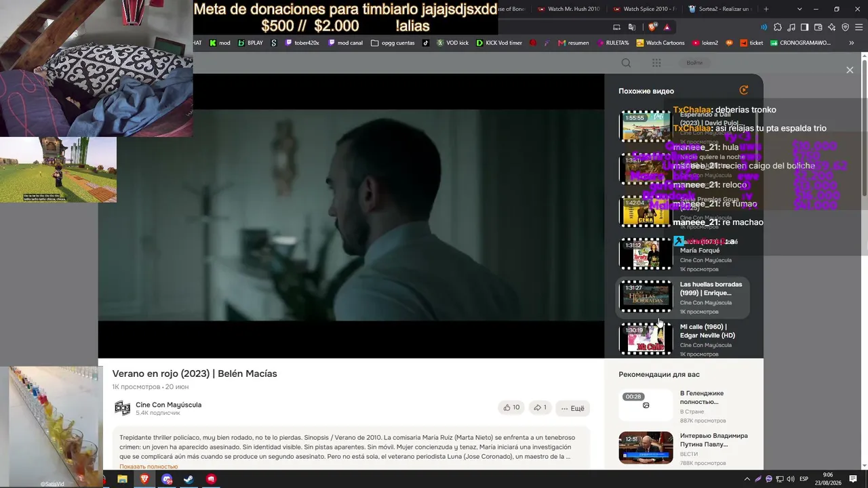This screenshot has height=488, width=868.
Task: Play the 1:31:27 Las Huellas Borradas thumbnail
Action: click(646, 296)
